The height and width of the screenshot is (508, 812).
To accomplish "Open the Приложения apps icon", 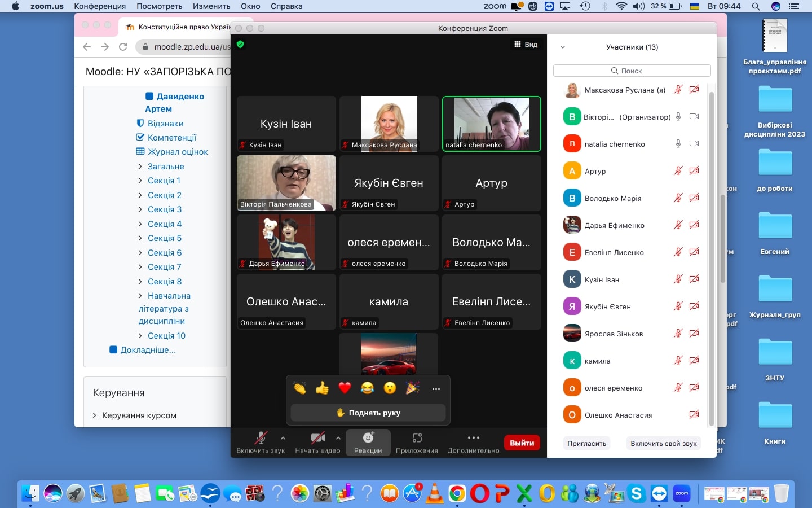I will pyautogui.click(x=417, y=443).
